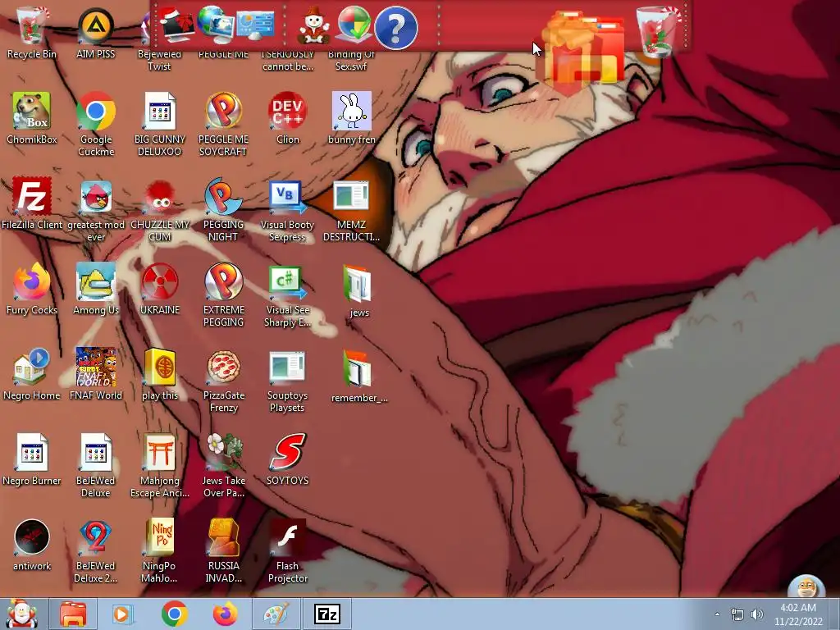Open the candy-cane Recycle Bin in top dock
Viewport: 840px width, 630px height.
click(x=657, y=31)
